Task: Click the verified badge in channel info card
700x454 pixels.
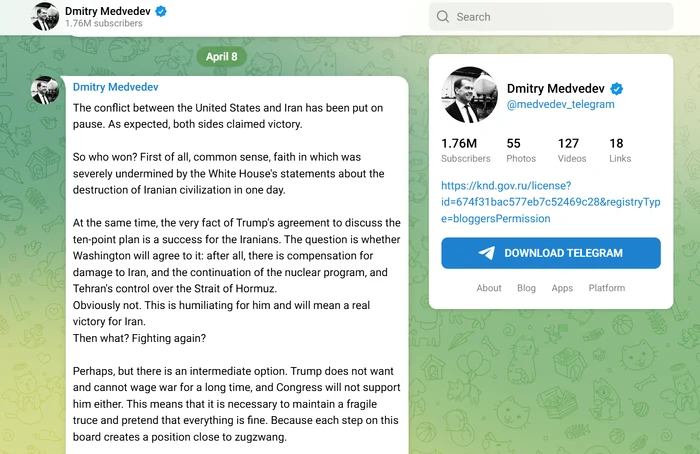Action: (x=616, y=88)
